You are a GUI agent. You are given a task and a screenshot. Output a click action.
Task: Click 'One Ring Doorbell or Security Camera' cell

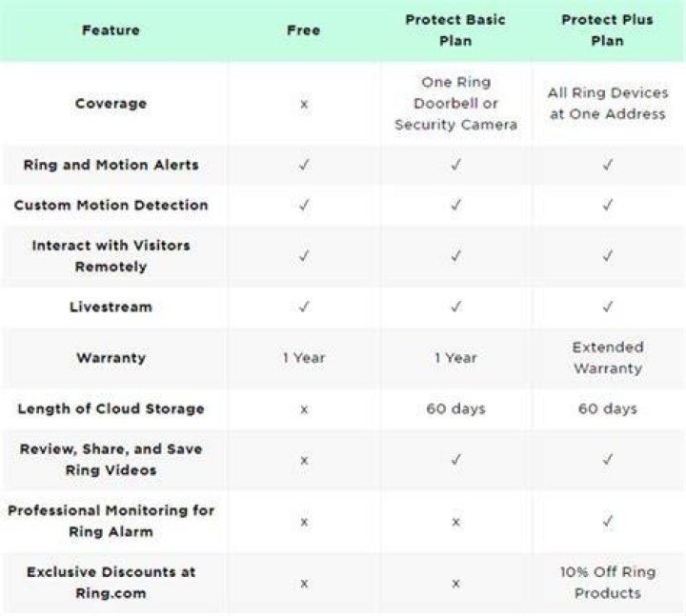455,103
